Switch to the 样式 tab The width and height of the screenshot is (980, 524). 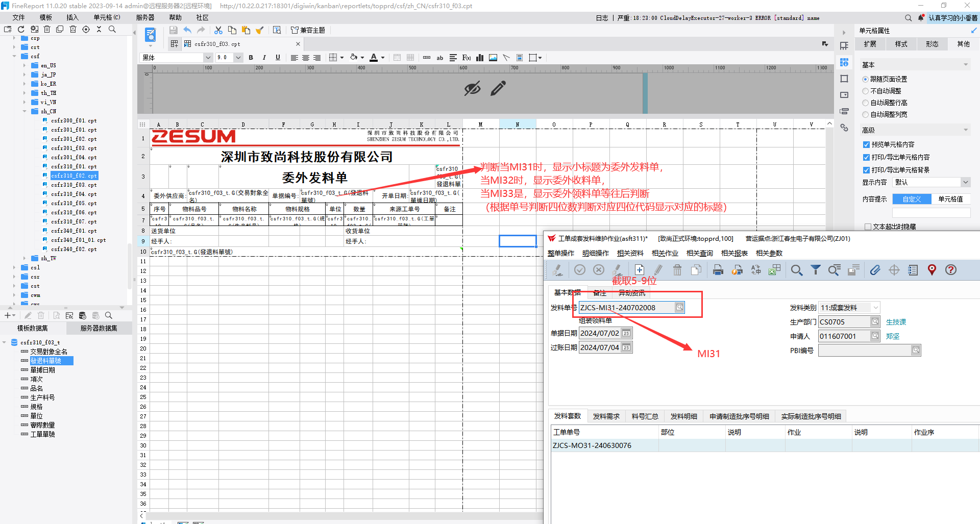[x=901, y=44]
